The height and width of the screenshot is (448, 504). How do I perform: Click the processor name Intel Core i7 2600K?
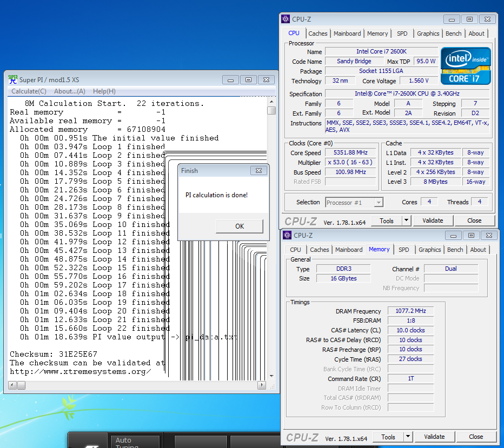(381, 51)
